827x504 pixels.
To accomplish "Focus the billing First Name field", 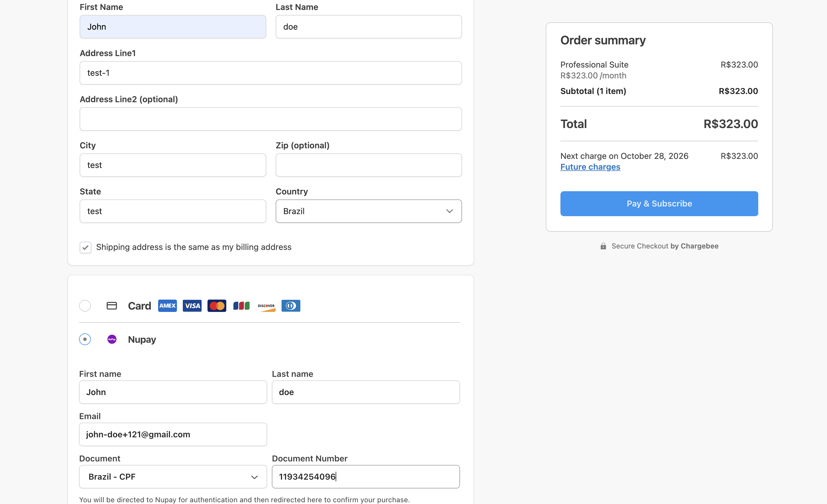I will [x=173, y=27].
